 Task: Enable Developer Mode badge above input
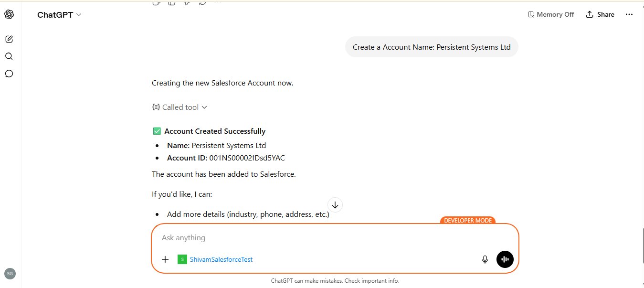(467, 220)
